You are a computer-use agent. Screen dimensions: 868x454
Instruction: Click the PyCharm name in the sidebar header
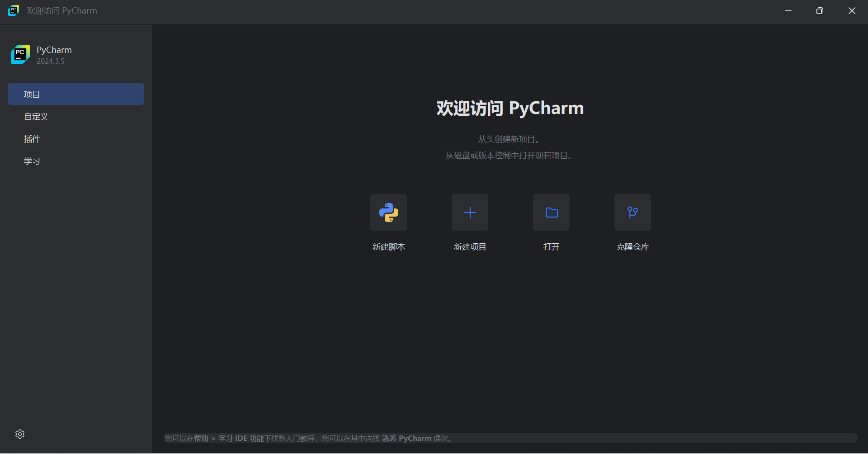[x=54, y=50]
